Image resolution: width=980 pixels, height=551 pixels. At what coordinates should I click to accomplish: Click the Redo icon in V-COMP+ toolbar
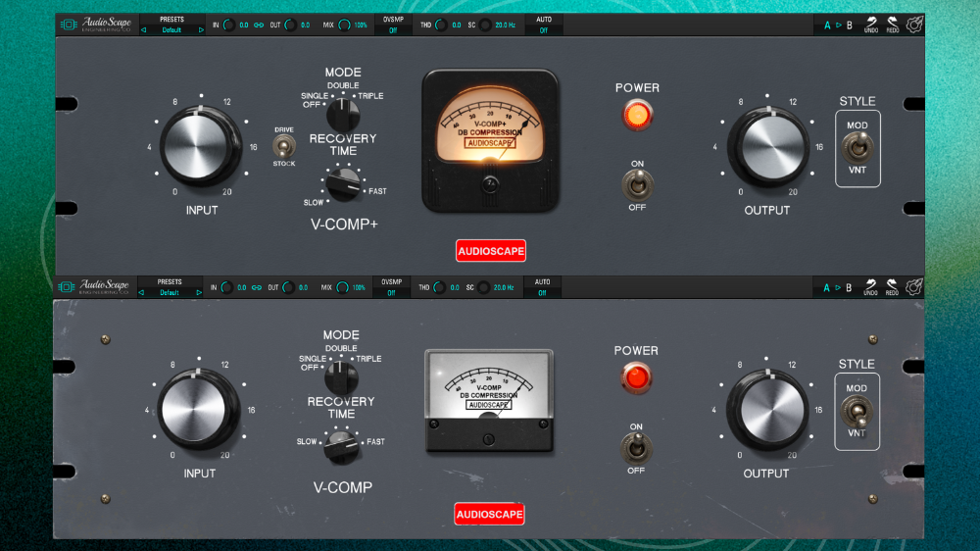coord(893,25)
